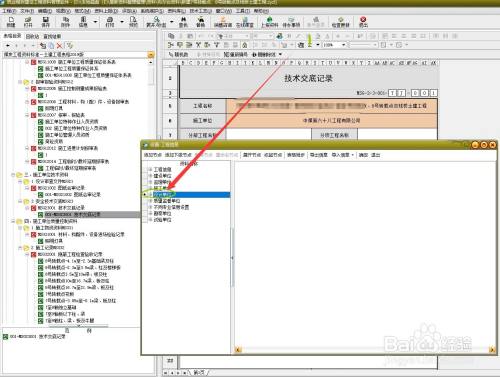The width and height of the screenshot is (500, 377).
Task: Open the 在线课堂 toolbar icon
Action: (x=245, y=22)
